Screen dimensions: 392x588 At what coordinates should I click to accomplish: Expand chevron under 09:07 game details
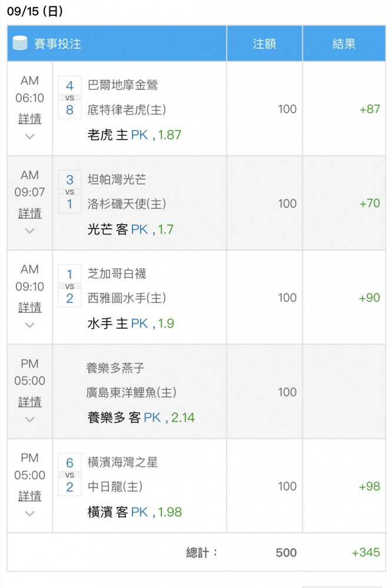(x=29, y=231)
